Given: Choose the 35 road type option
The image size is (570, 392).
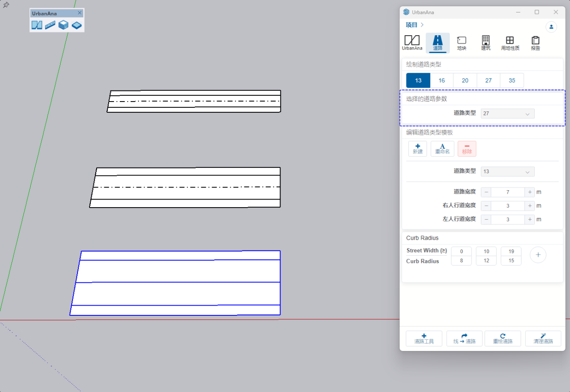Looking at the screenshot, I should 512,81.
